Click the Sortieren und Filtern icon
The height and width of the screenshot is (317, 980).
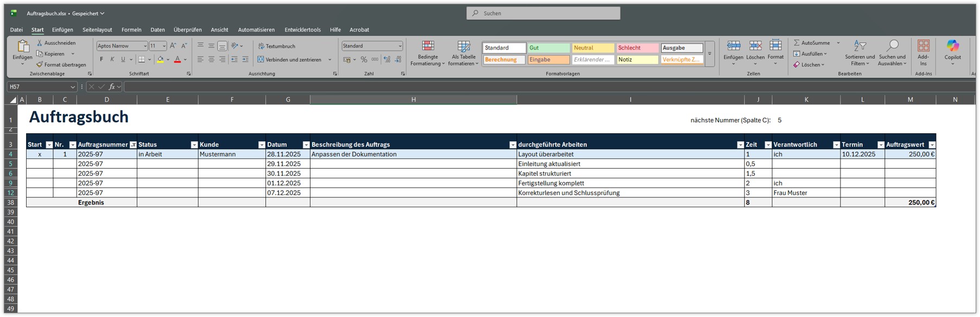click(859, 46)
